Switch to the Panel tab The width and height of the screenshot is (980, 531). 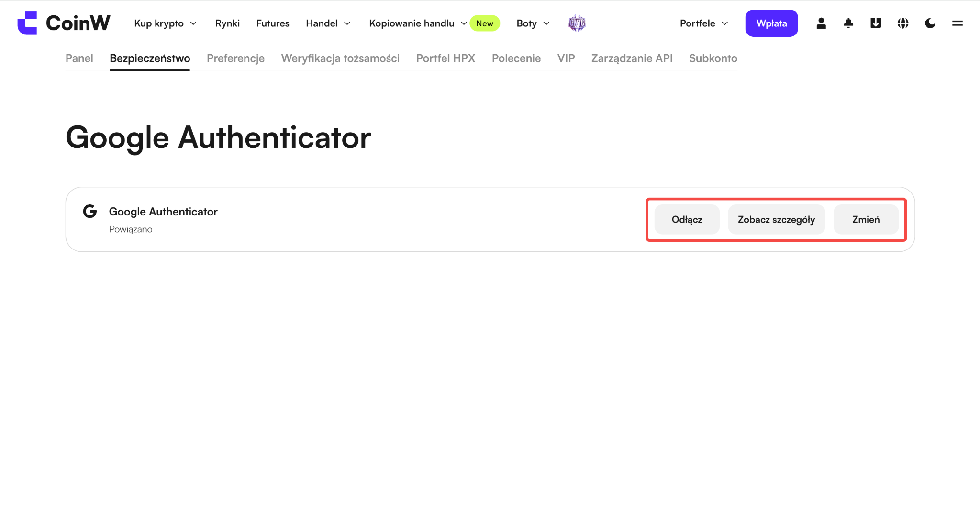coord(79,58)
